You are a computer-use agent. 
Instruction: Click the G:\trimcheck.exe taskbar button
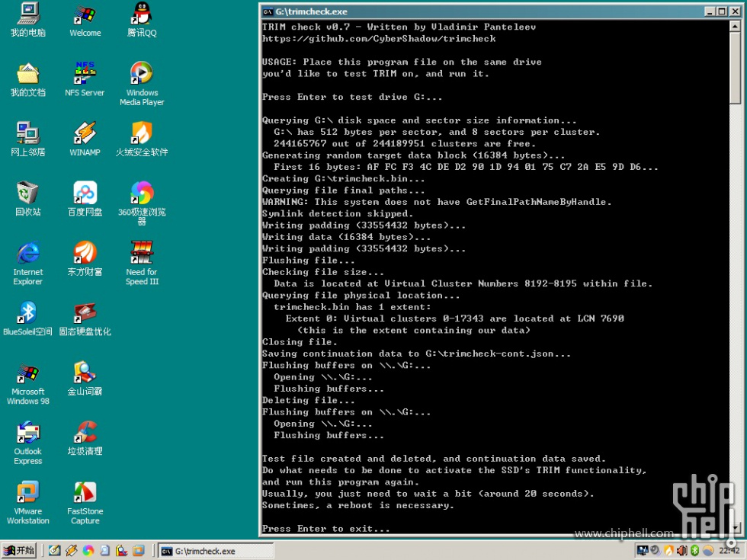(x=216, y=551)
